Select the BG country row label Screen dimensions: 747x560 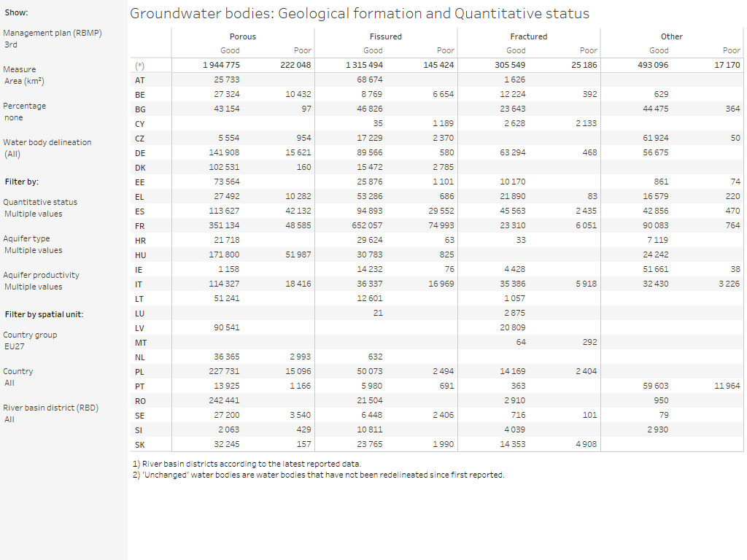[x=140, y=109]
